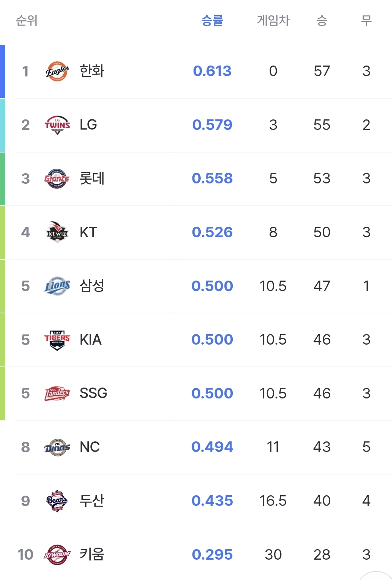392x580 pixels.
Task: Open the 롯데 team name link
Action: click(x=92, y=178)
